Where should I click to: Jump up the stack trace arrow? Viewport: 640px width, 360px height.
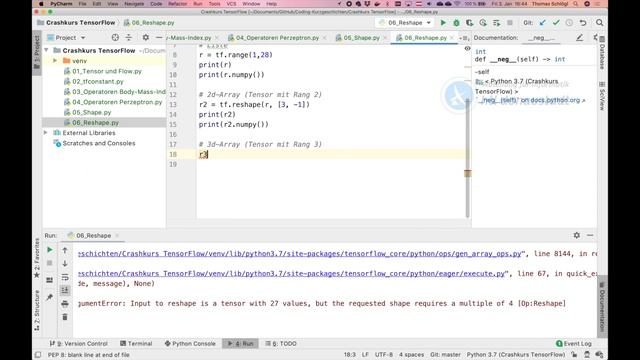pyautogui.click(x=65, y=250)
